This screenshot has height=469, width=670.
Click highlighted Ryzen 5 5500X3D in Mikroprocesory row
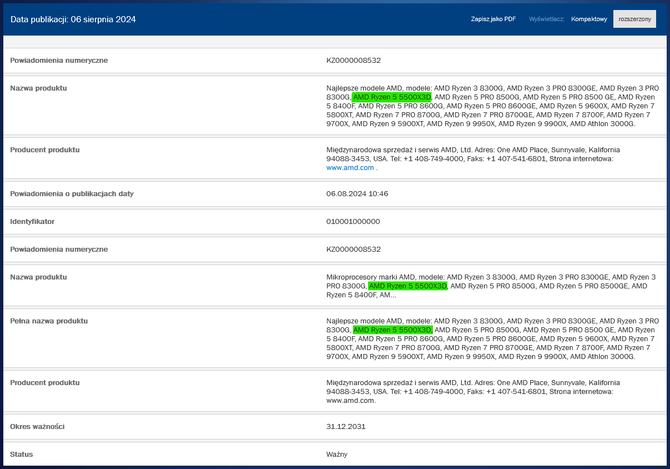[408, 286]
